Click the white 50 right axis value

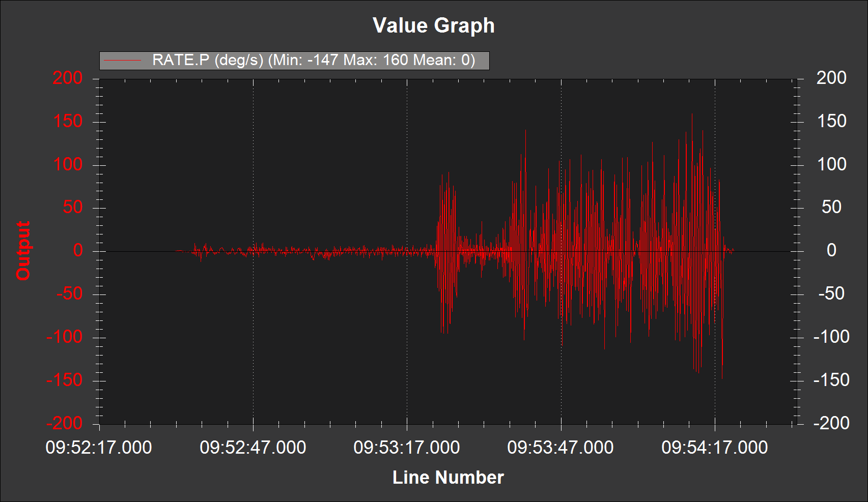[x=831, y=208]
